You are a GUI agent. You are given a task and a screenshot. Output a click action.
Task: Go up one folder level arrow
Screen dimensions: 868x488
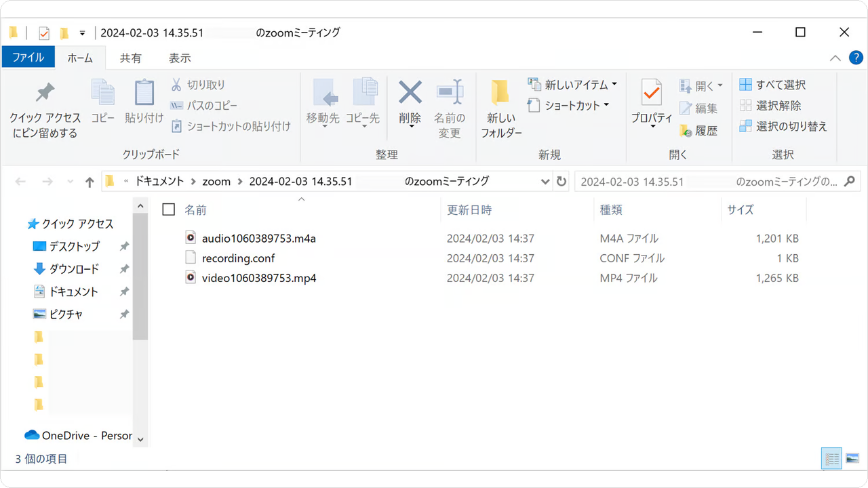click(x=90, y=182)
